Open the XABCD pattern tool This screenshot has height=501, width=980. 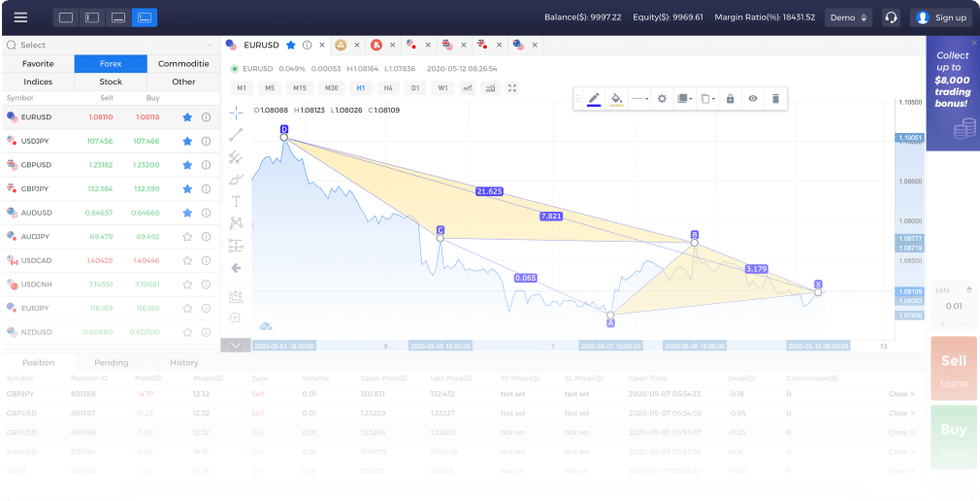[x=236, y=223]
